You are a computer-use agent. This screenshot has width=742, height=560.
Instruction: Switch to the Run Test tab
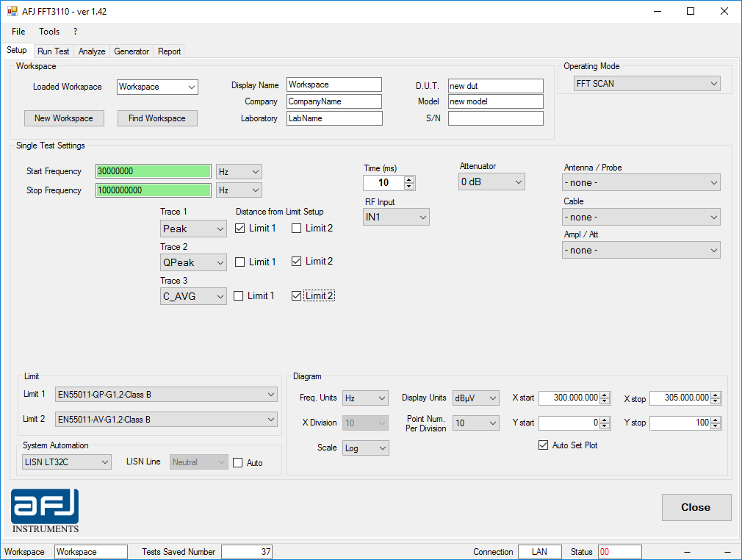click(54, 51)
